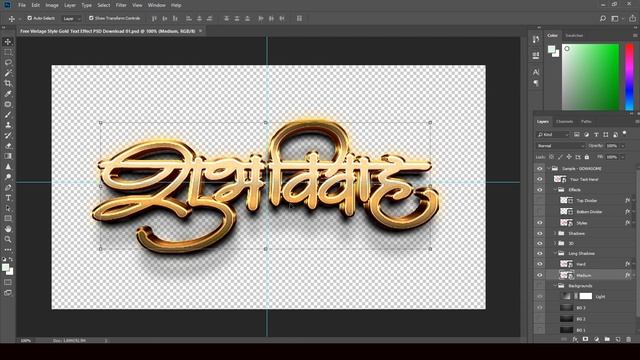This screenshot has height=360, width=640.
Task: Collapse the Effects group
Action: pos(555,190)
